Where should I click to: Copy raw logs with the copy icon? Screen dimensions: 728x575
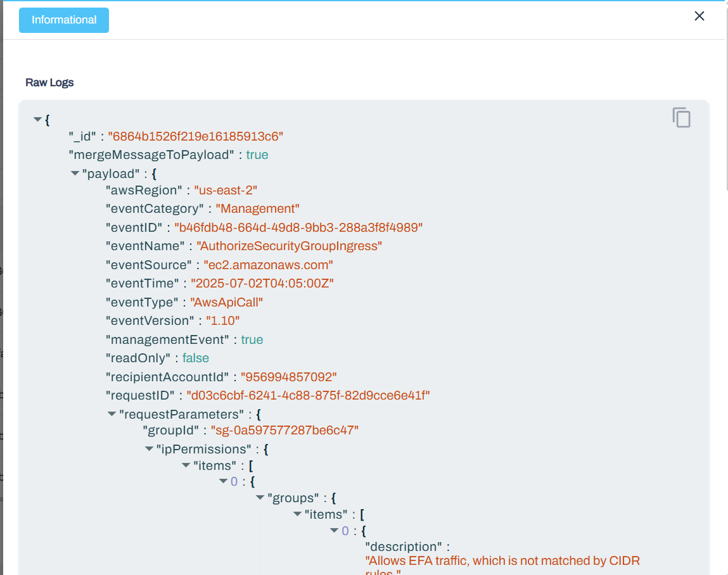pos(681,117)
